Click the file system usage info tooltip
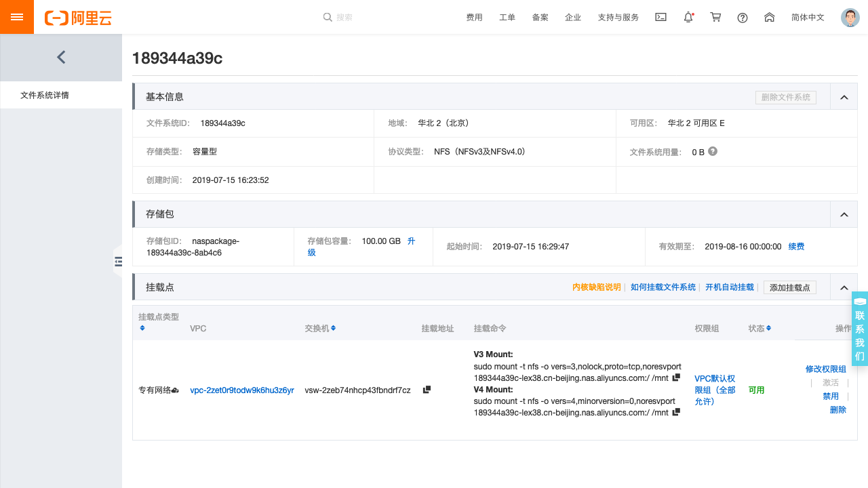This screenshot has width=868, height=488. pyautogui.click(x=712, y=151)
